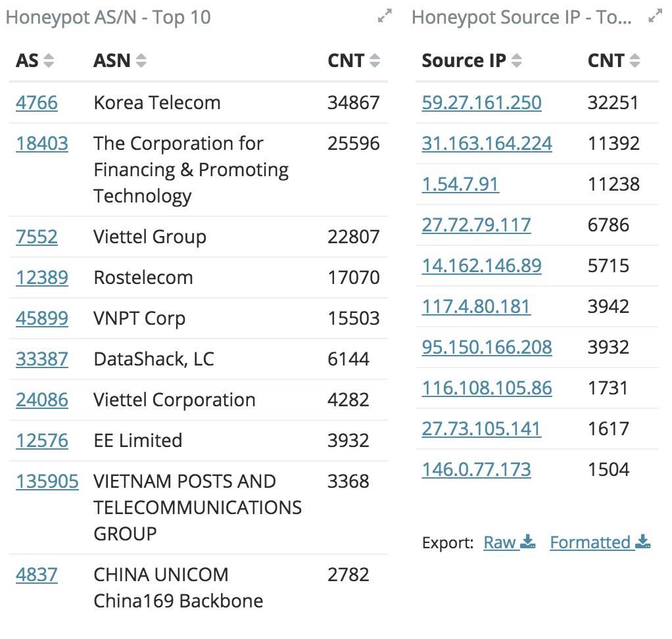The height and width of the screenshot is (639, 672).
Task: Select count value 11392
Action: (613, 143)
